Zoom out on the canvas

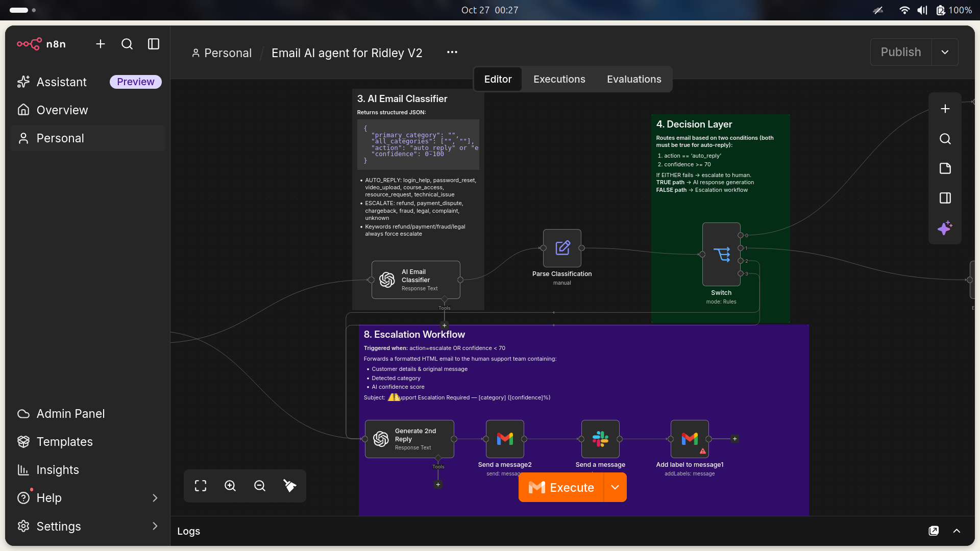[x=260, y=486]
